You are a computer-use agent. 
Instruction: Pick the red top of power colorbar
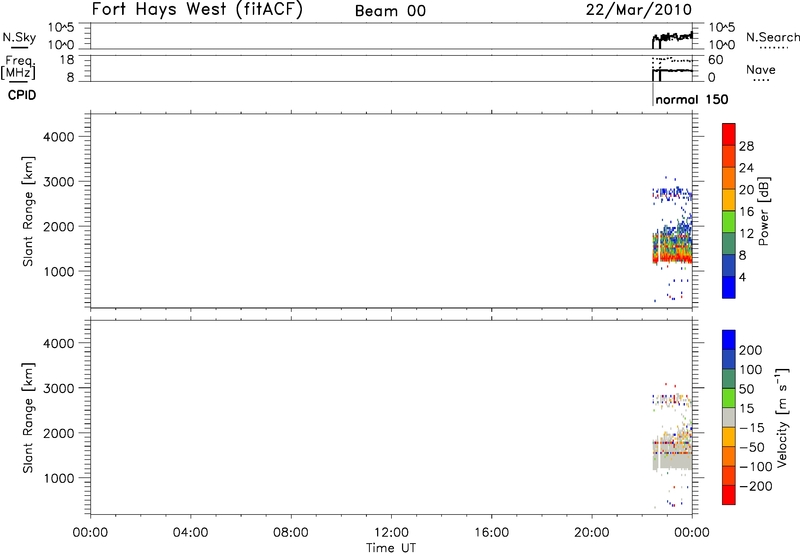729,134
